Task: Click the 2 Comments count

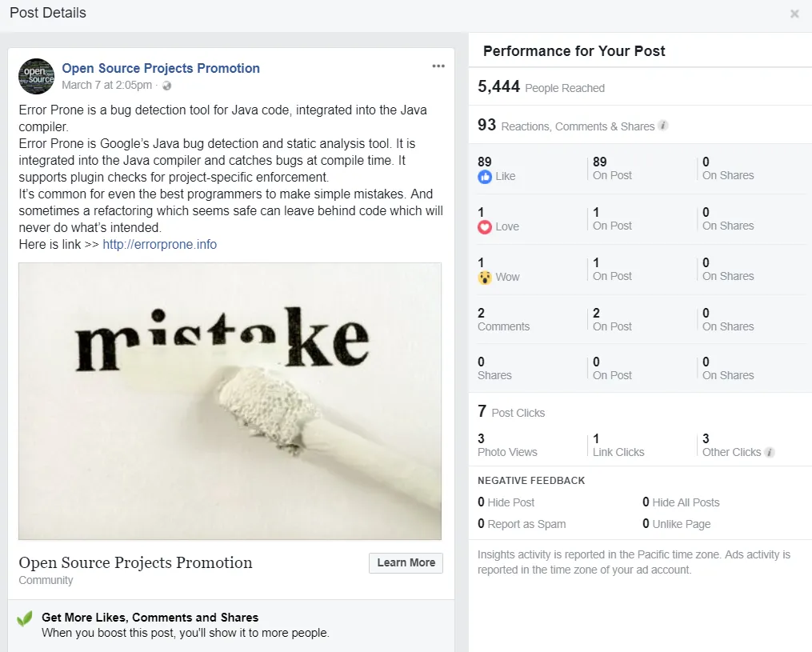Action: [x=503, y=319]
